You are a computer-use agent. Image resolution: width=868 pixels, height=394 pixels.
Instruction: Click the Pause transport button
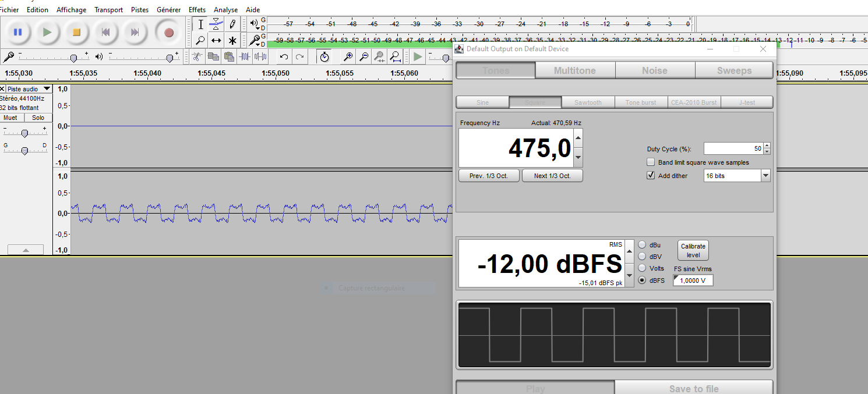(x=17, y=32)
